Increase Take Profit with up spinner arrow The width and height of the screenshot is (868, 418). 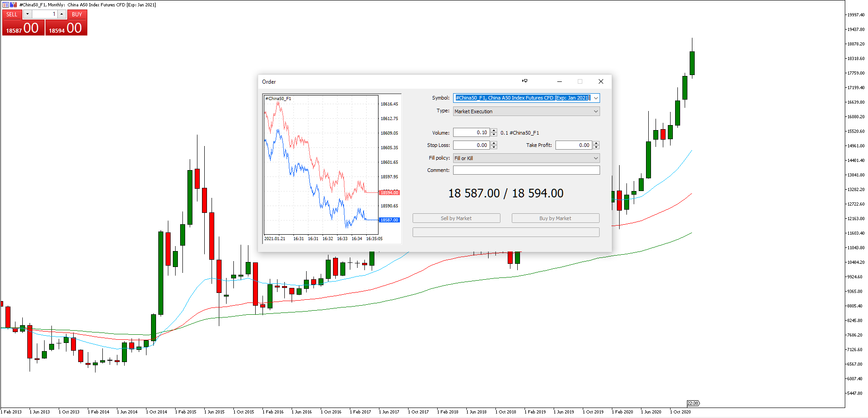tap(596, 143)
